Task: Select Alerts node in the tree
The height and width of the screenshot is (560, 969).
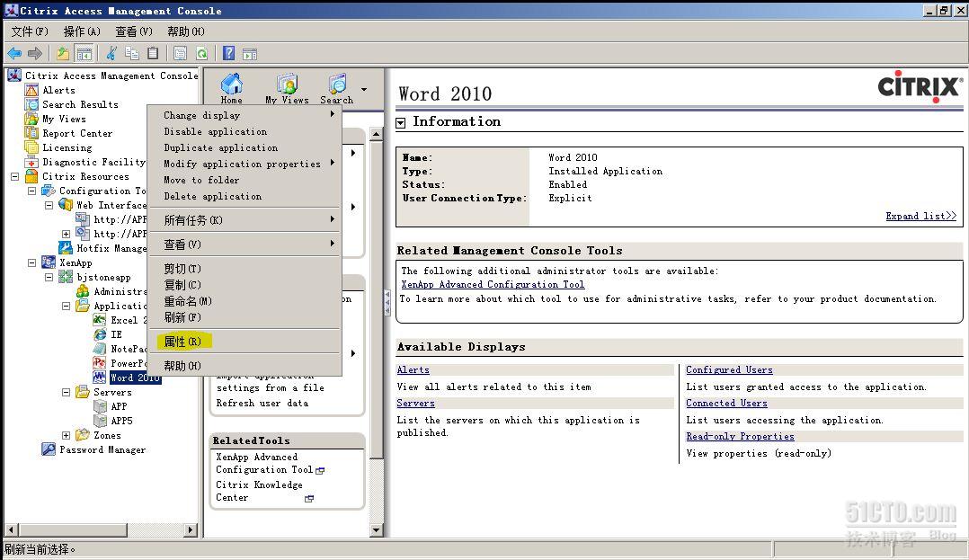Action: [58, 90]
